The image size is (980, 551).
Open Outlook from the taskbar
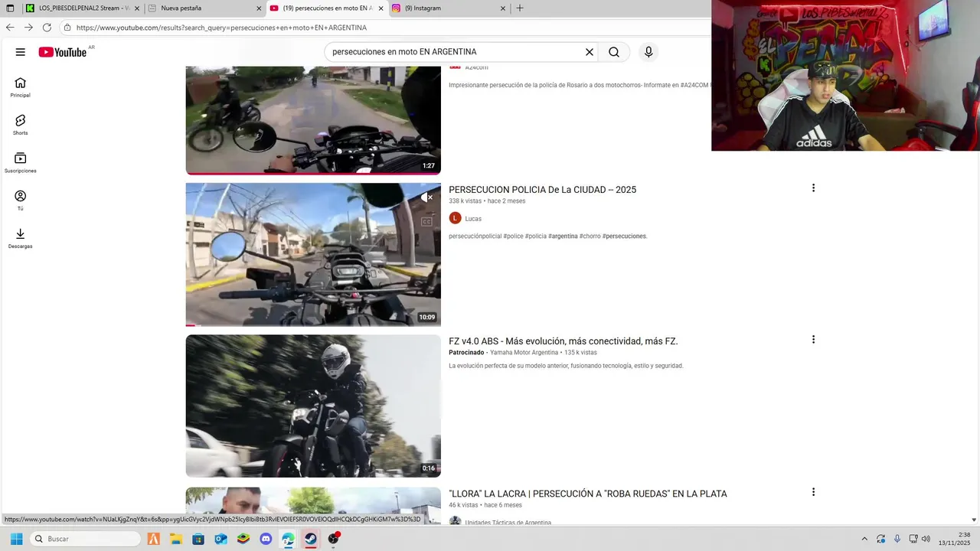[x=220, y=539]
